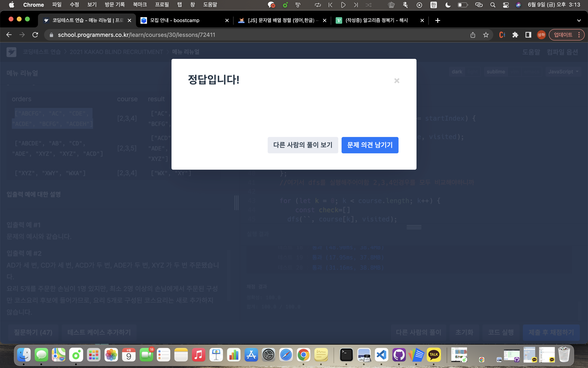The height and width of the screenshot is (368, 588).
Task: Open the 도움말 link in the header
Action: tap(531, 52)
